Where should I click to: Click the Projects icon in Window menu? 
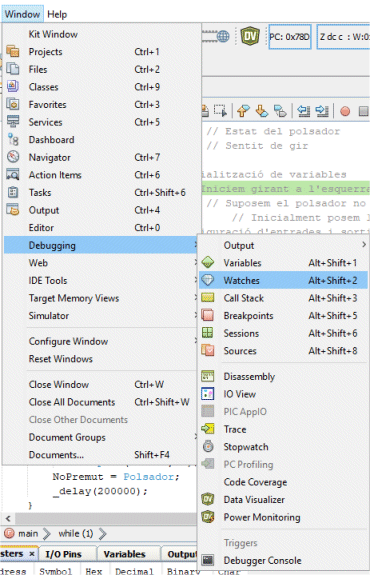click(13, 51)
